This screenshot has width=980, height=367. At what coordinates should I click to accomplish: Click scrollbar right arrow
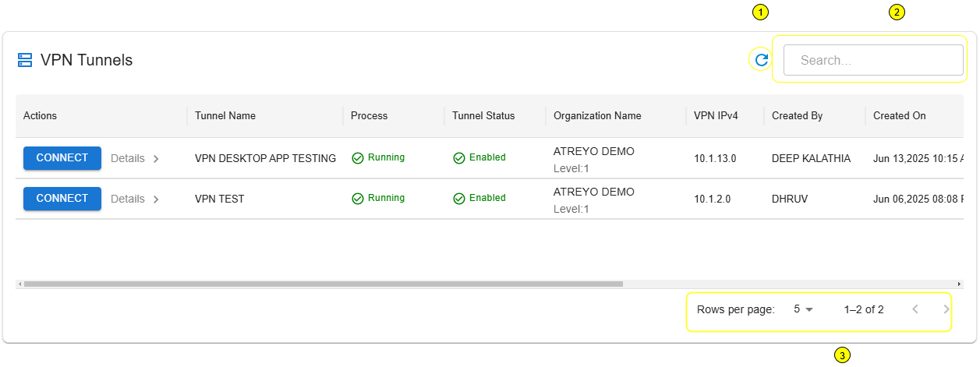click(x=959, y=284)
